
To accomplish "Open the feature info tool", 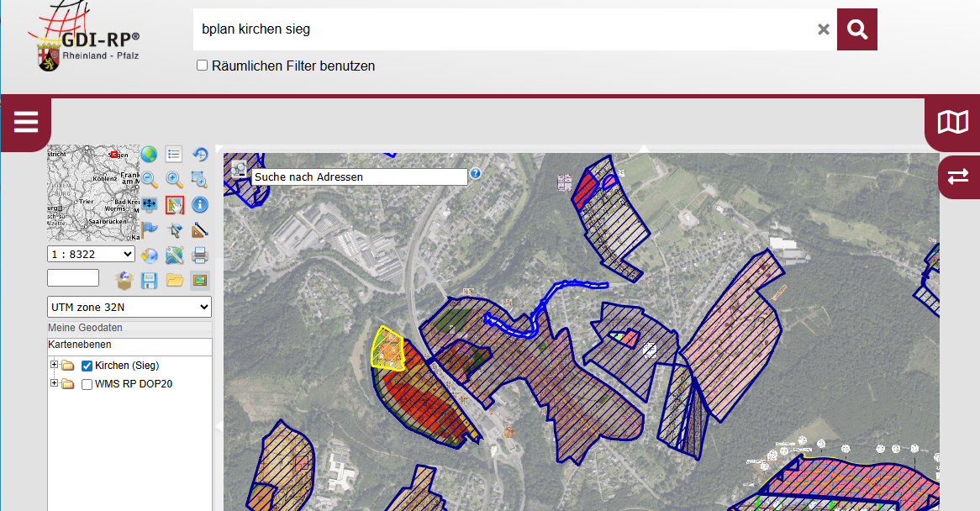I will coord(199,204).
